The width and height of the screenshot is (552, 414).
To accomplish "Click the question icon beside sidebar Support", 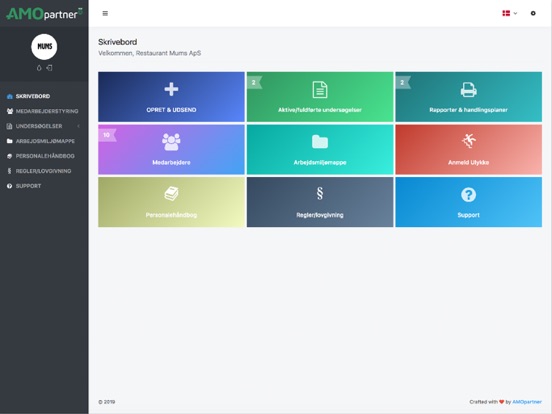I will tap(10, 186).
